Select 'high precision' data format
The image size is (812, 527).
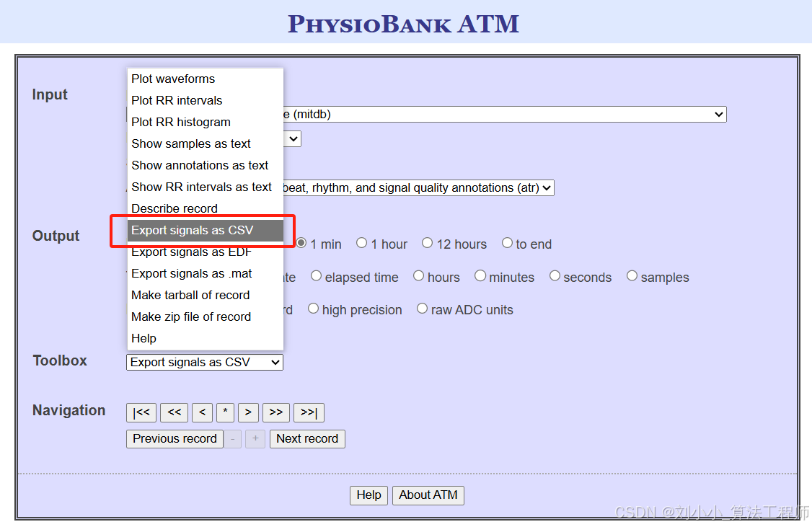[x=313, y=309]
